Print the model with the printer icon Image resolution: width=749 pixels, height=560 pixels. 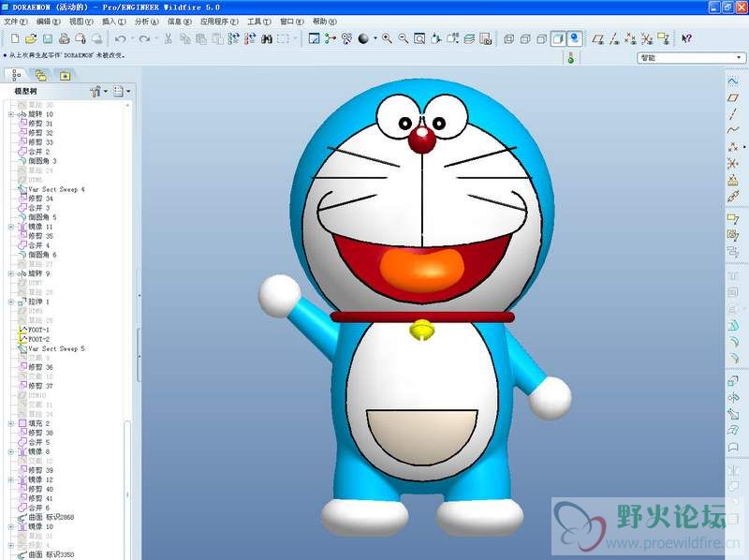click(x=65, y=38)
